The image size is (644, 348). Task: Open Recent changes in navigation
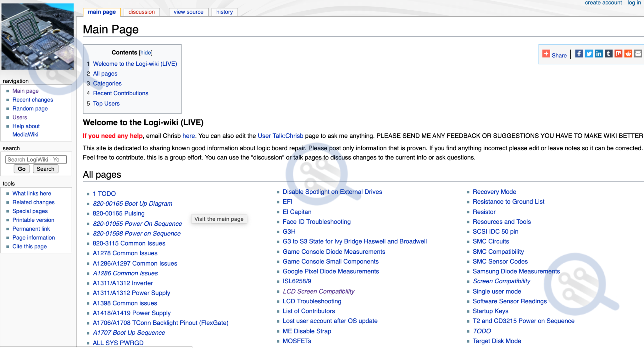(33, 100)
